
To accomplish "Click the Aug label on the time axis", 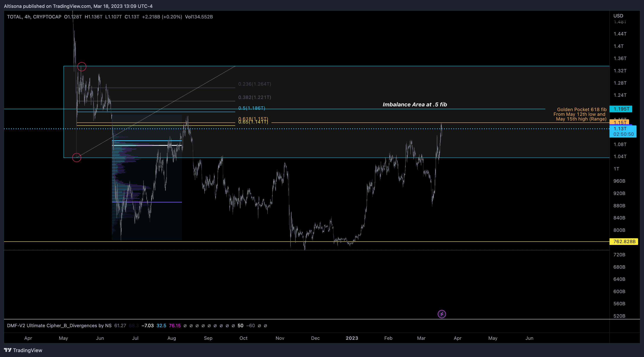I will 172,338.
